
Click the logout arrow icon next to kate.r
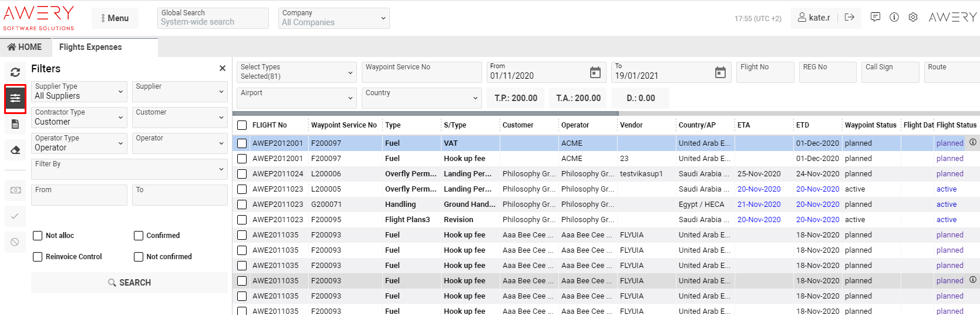point(849,18)
